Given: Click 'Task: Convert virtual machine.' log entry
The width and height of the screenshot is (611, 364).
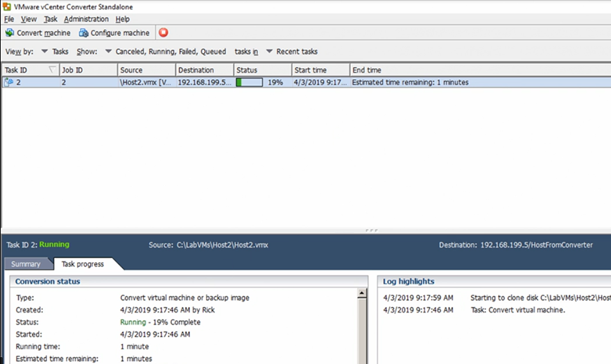Looking at the screenshot, I should point(518,310).
